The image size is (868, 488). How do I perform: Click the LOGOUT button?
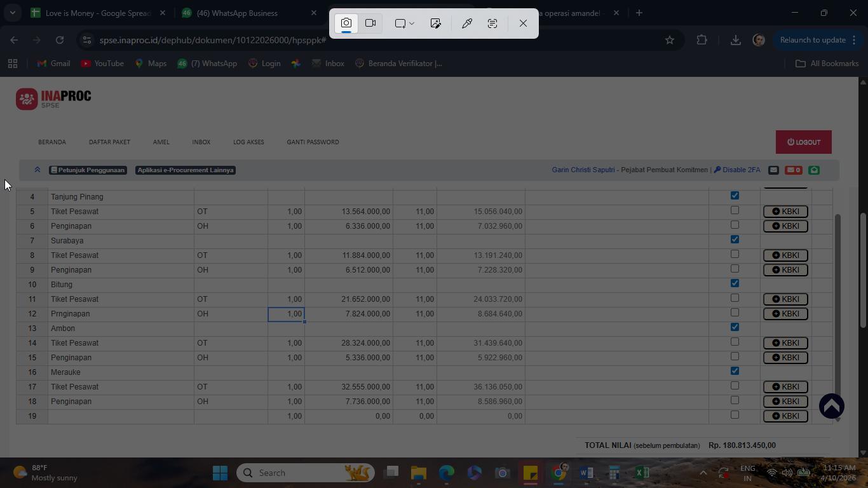point(804,142)
